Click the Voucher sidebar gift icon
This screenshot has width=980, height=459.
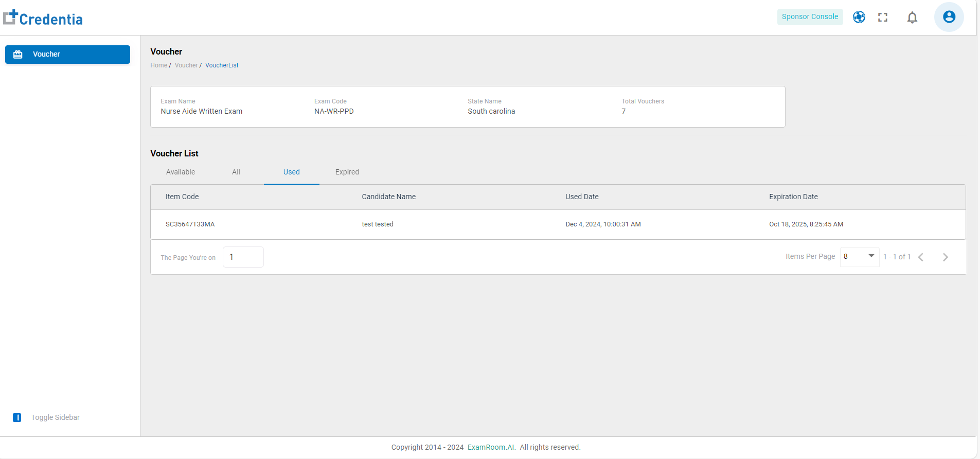click(17, 55)
